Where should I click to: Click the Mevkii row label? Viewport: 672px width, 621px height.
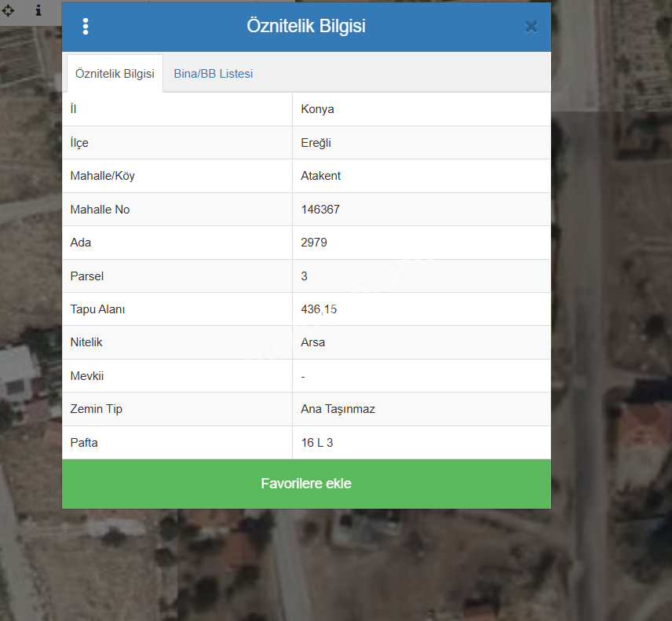[87, 376]
